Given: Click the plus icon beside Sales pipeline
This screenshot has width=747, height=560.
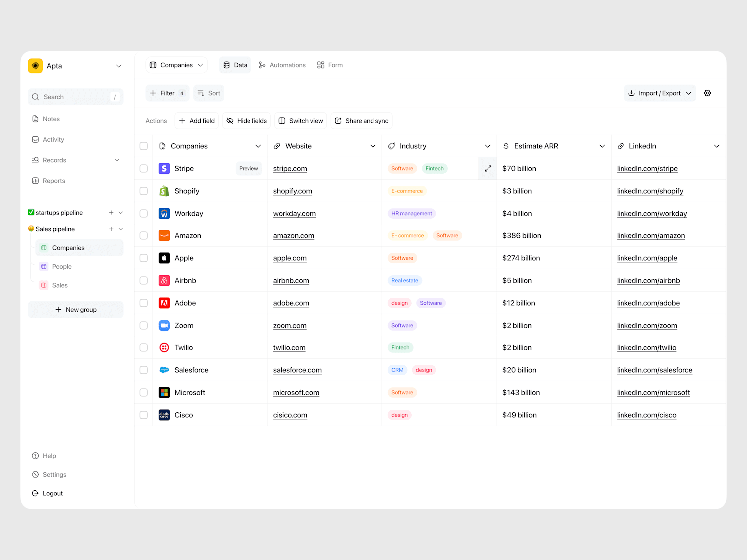Looking at the screenshot, I should point(111,229).
